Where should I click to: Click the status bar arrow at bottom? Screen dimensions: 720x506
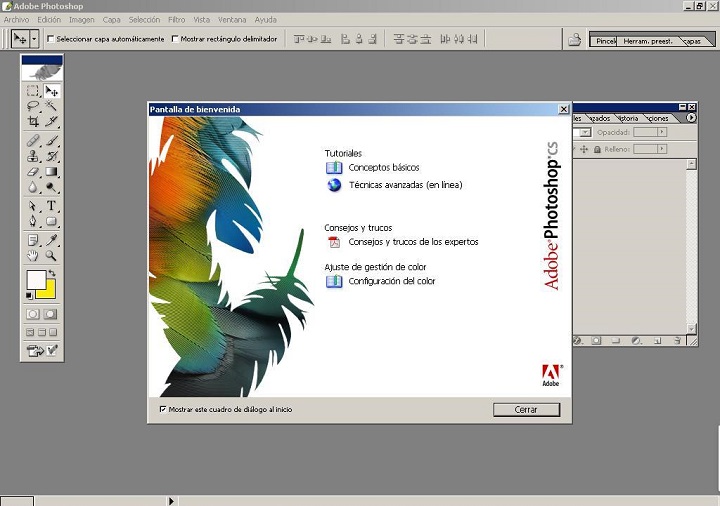171,501
